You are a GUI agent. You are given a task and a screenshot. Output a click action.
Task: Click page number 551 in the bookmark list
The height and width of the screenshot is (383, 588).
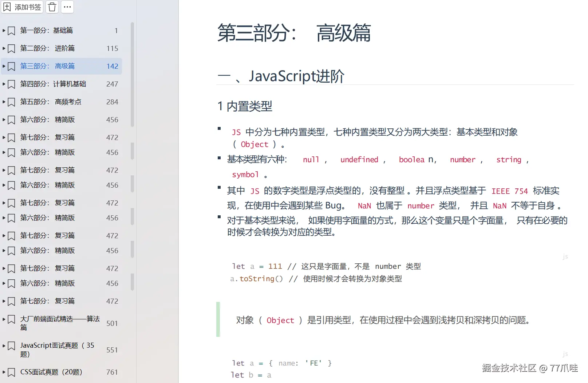point(112,350)
